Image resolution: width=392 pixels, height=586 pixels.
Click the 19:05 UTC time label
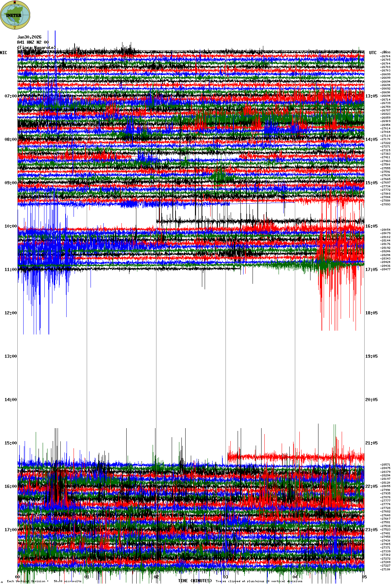pyautogui.click(x=371, y=356)
